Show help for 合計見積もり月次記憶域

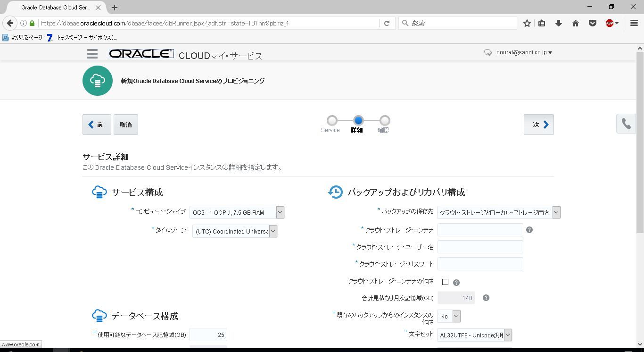coord(486,298)
